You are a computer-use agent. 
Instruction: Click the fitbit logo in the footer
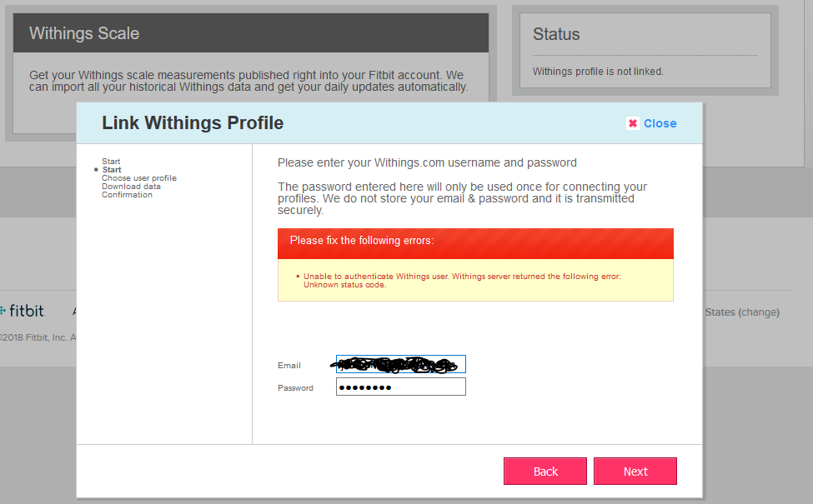coord(23,311)
